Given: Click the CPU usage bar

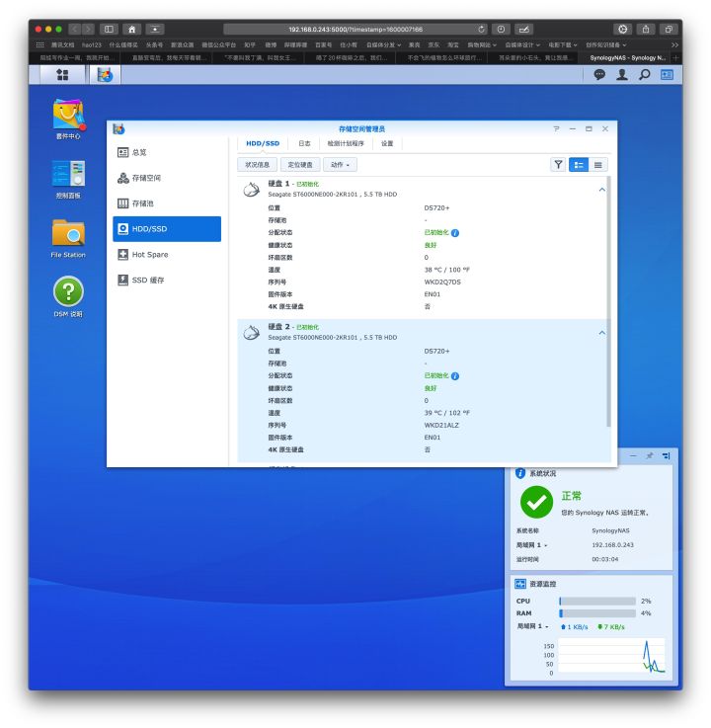Looking at the screenshot, I should click(597, 601).
